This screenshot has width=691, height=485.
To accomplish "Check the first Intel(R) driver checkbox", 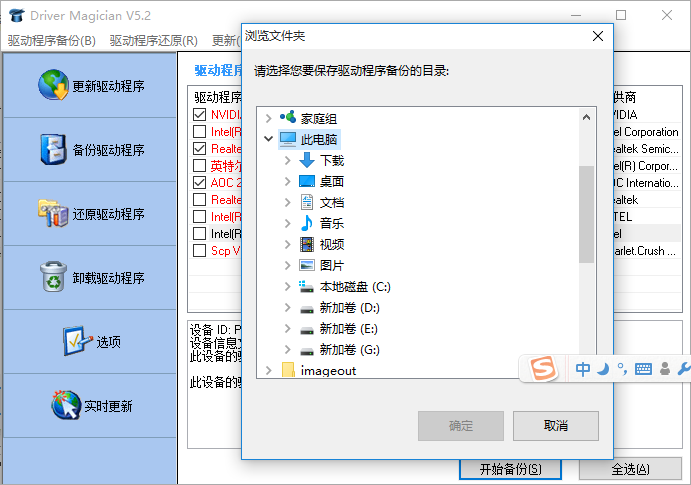I will tap(200, 131).
